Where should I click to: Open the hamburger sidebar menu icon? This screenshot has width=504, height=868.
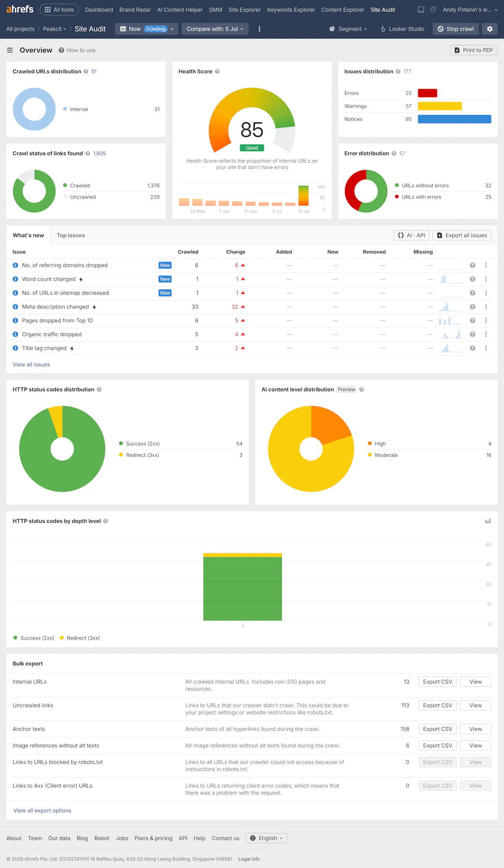(x=10, y=50)
